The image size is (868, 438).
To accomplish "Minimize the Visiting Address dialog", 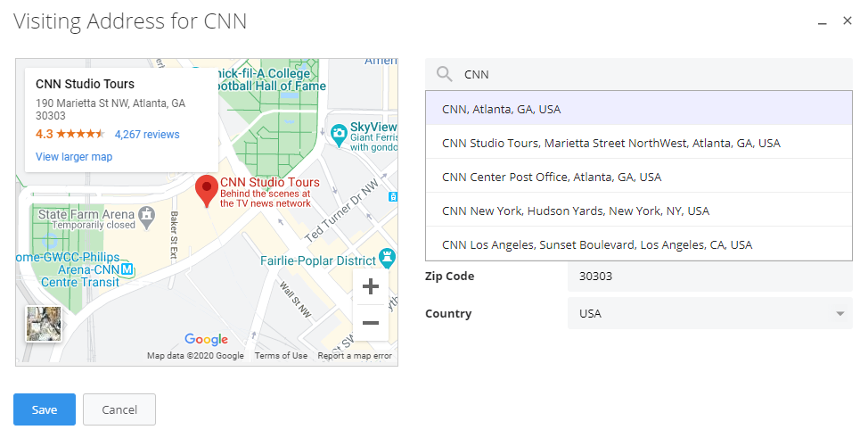I will coord(823,22).
